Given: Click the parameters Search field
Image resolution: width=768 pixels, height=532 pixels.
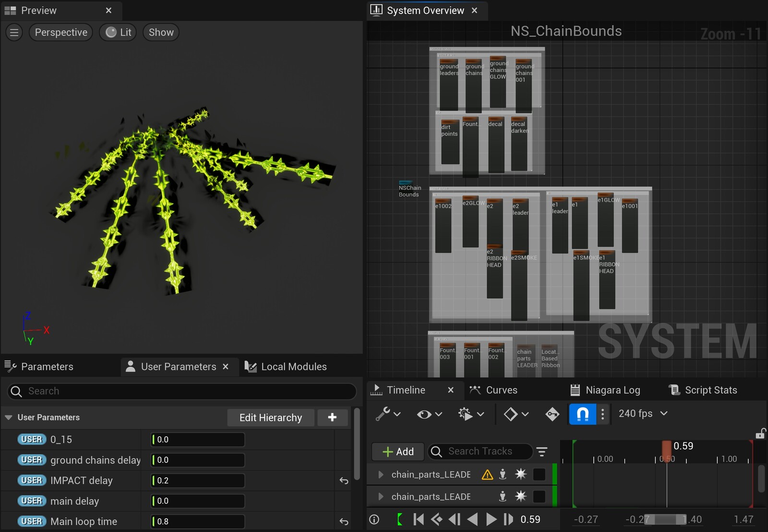Looking at the screenshot, I should point(182,391).
